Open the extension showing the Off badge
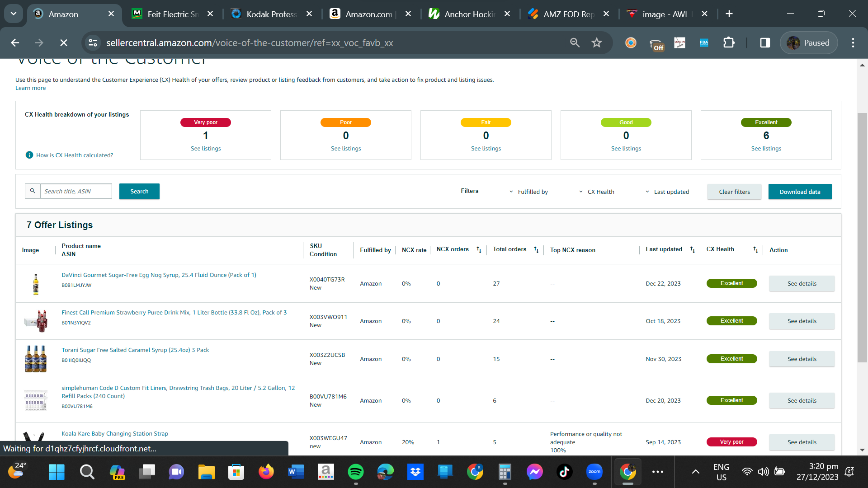The width and height of the screenshot is (868, 488). [x=656, y=44]
